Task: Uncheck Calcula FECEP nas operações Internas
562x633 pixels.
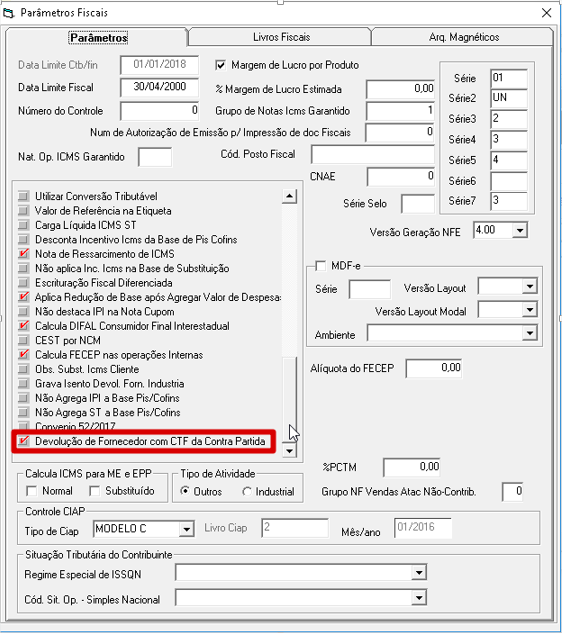Action: point(23,355)
